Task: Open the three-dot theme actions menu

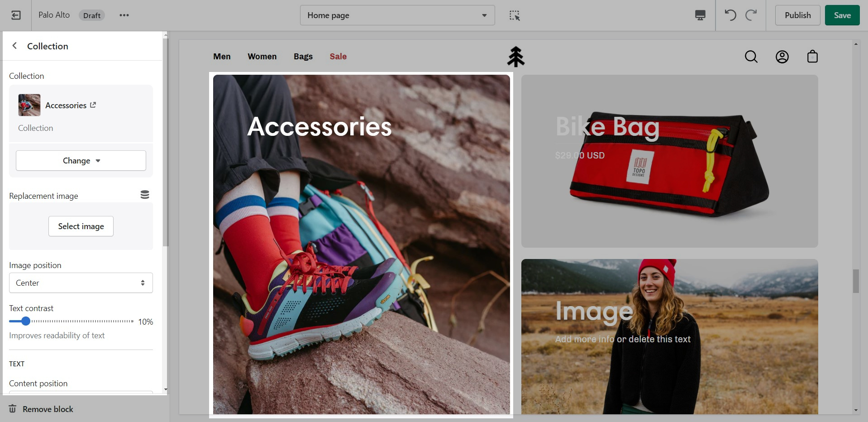Action: 124,15
